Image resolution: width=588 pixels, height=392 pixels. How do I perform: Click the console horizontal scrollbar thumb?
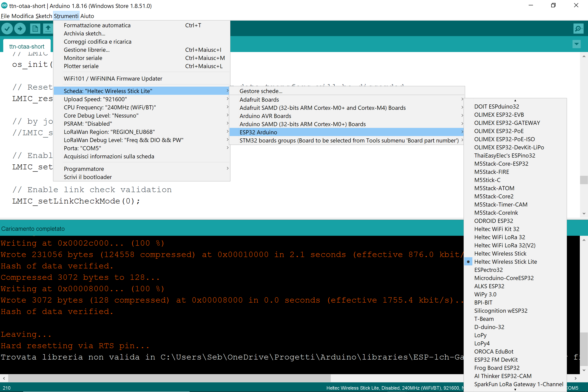tap(169, 378)
